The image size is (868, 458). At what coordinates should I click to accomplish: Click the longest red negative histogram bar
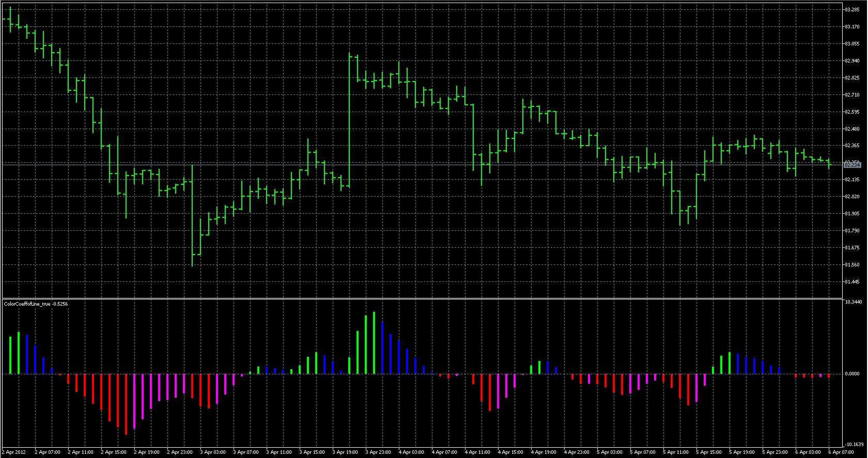126,404
